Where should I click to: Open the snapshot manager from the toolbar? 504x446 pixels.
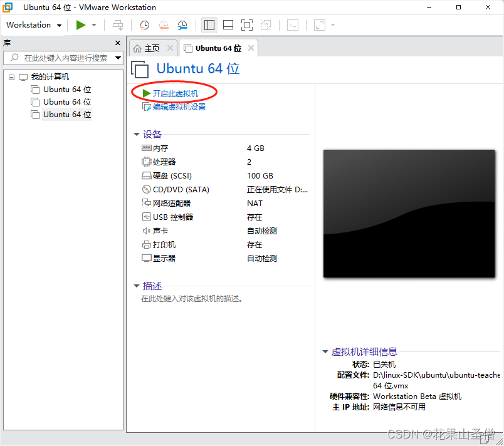point(182,25)
